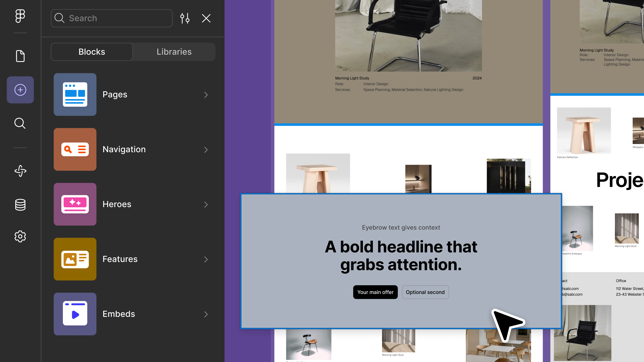Image resolution: width=644 pixels, height=362 pixels.
Task: Close the blocks panel with X
Action: coord(206,18)
